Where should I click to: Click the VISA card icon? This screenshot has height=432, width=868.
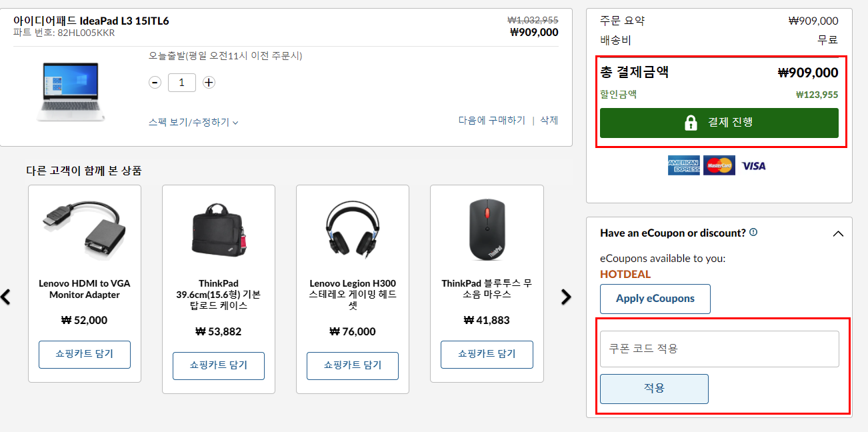click(753, 166)
